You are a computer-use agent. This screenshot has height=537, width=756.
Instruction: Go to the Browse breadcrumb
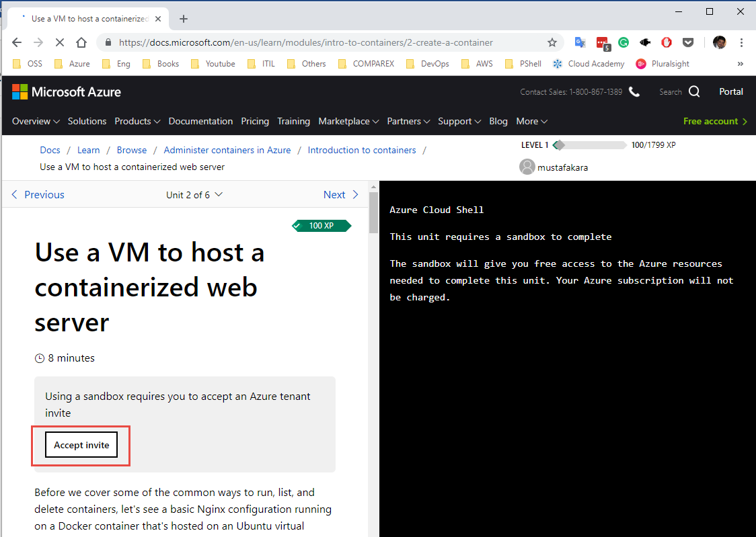pos(132,150)
